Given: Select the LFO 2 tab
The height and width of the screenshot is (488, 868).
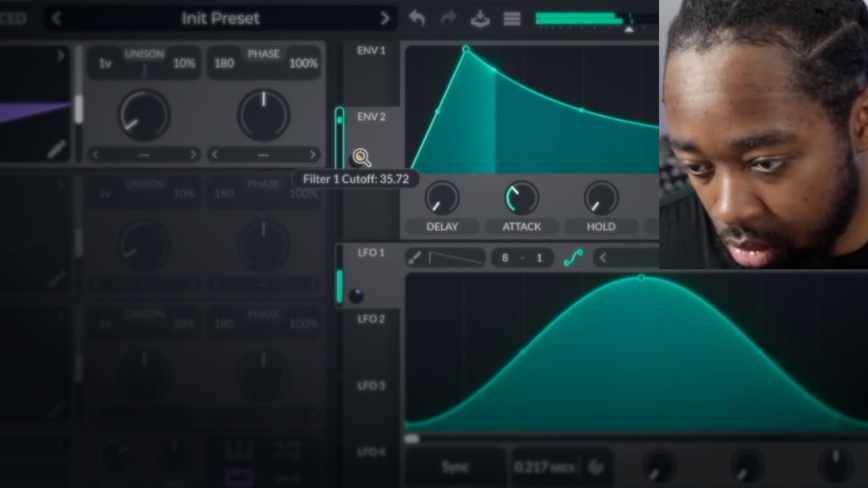Looking at the screenshot, I should 371,319.
